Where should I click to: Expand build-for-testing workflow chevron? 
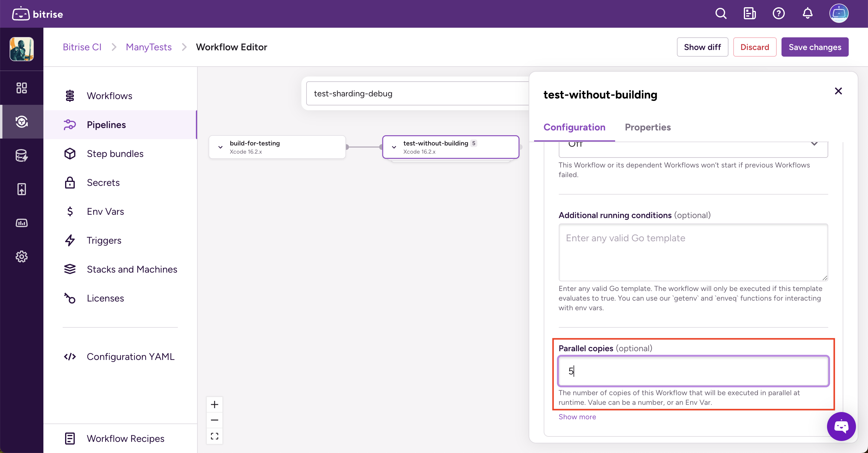coord(220,147)
